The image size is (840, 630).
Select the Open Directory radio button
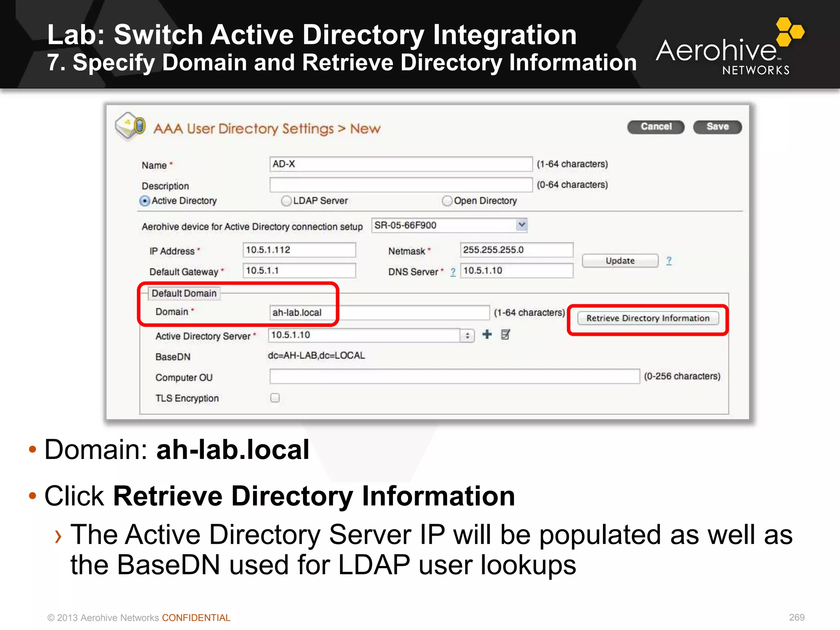pyautogui.click(x=447, y=201)
